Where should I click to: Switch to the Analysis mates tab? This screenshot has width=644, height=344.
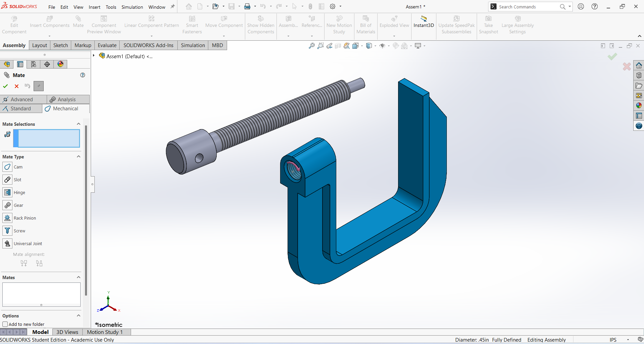tap(68, 99)
